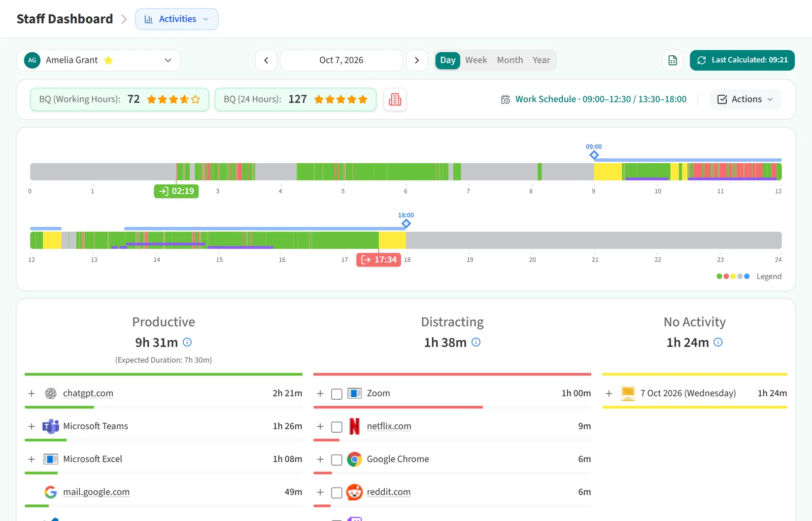
Task: Switch to the Year view
Action: [x=542, y=60]
